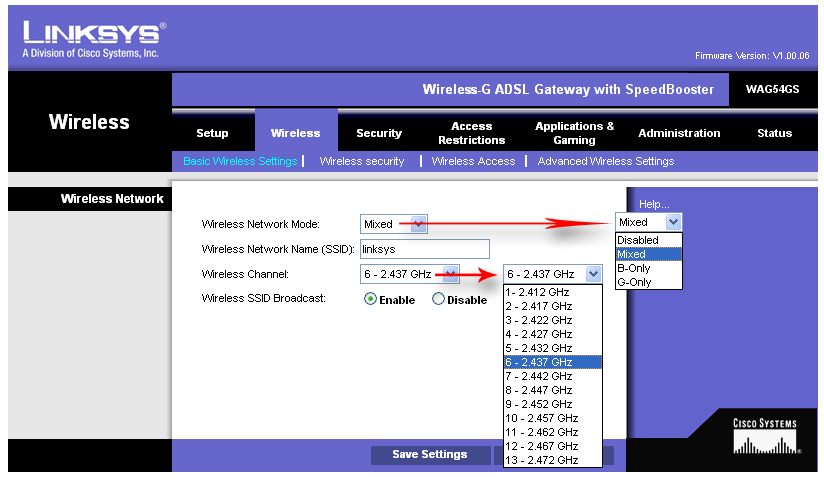Open the Wireless Channel dropdown in the form

[410, 274]
